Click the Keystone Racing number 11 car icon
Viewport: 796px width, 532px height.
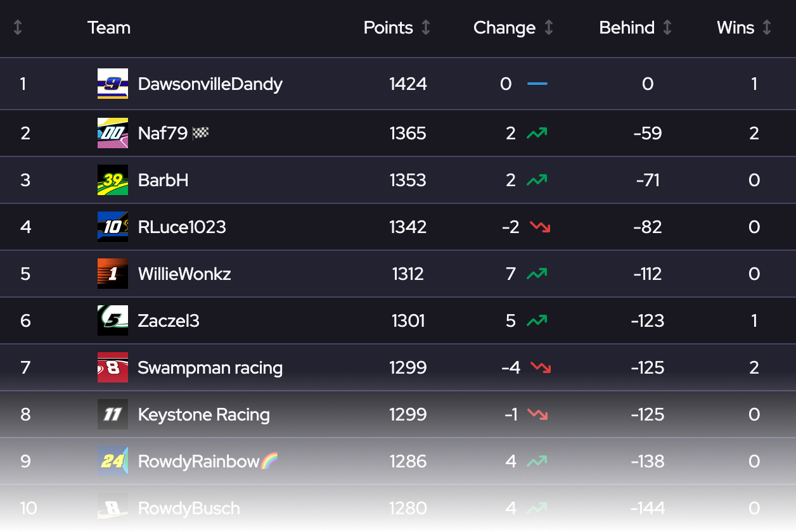[x=112, y=414]
